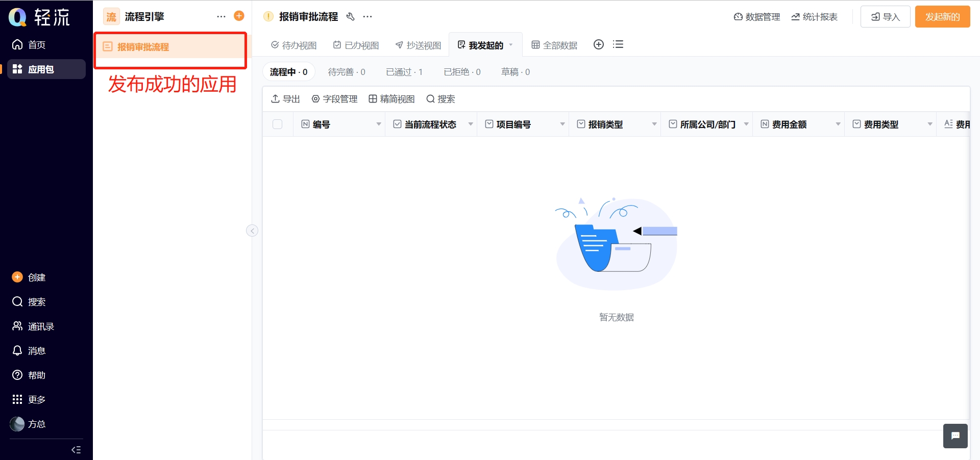Click the yellow warning icon by title

(x=268, y=17)
